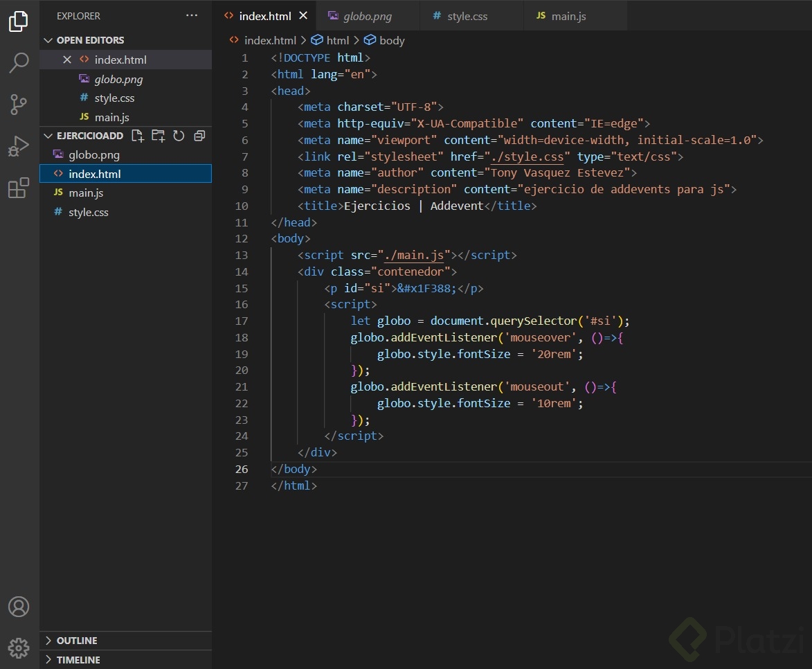Collapse the Open Editors section
This screenshot has height=669, width=812.
point(48,40)
